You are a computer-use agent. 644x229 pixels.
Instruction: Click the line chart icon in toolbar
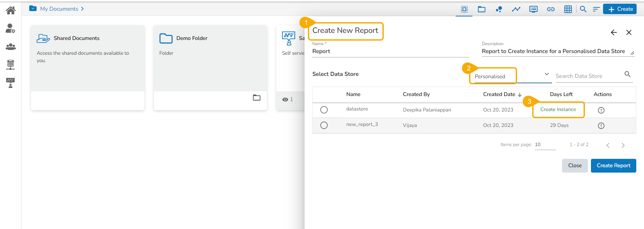point(516,9)
